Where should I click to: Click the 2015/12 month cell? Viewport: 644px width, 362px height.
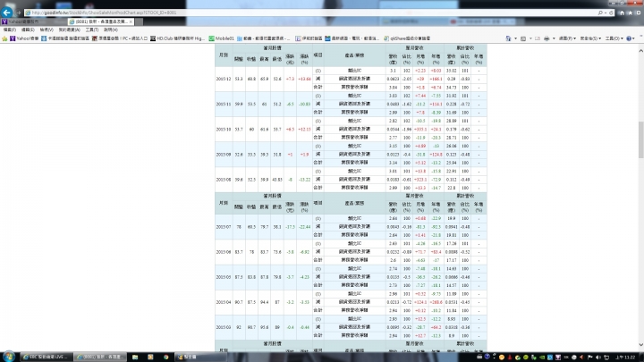click(223, 79)
